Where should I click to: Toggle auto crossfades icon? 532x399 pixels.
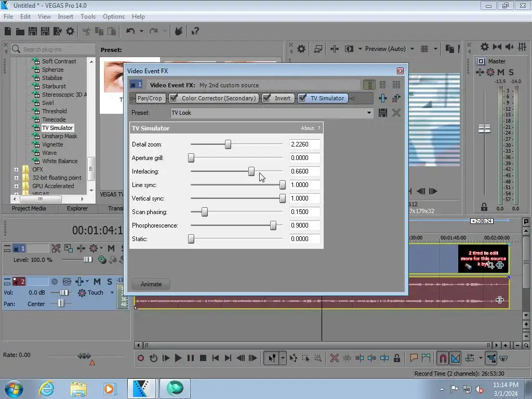pyautogui.click(x=456, y=358)
